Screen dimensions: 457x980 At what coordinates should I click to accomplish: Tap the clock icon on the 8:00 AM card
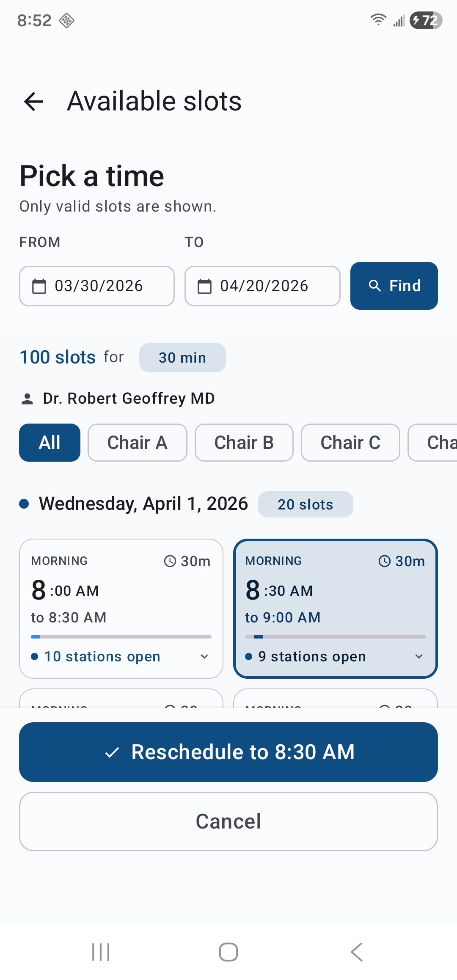pyautogui.click(x=170, y=561)
